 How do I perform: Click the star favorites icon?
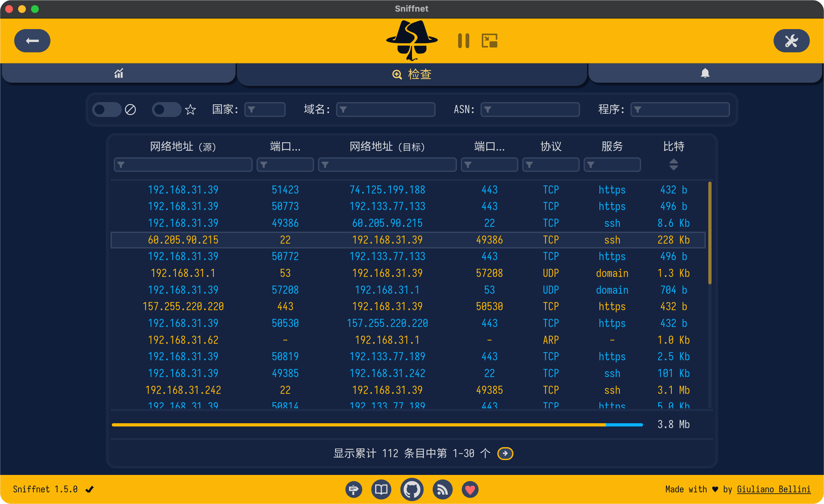[x=190, y=110]
